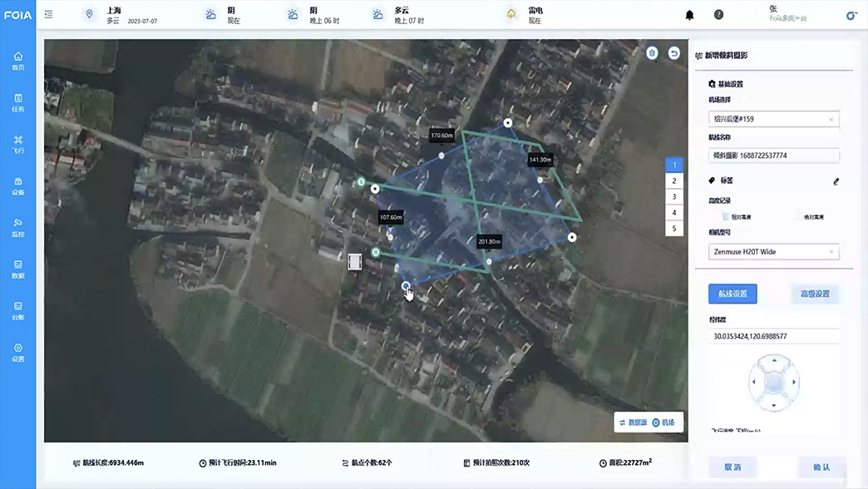Click the undo arrow on the map
The height and width of the screenshot is (489, 868).
point(674,52)
